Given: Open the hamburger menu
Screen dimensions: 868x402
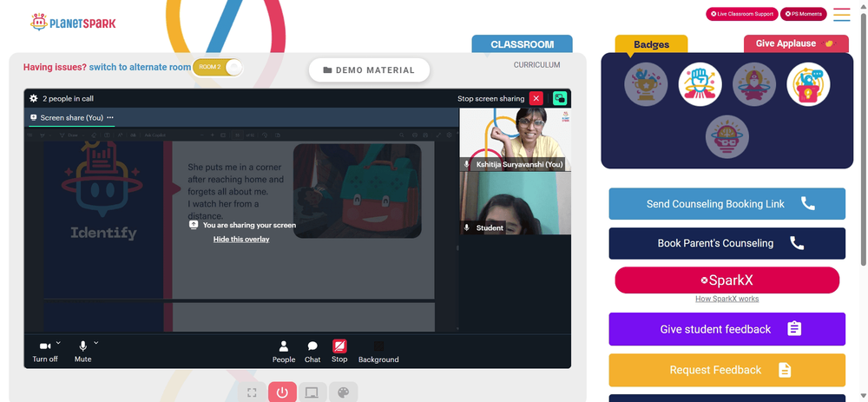Looking at the screenshot, I should (x=841, y=15).
